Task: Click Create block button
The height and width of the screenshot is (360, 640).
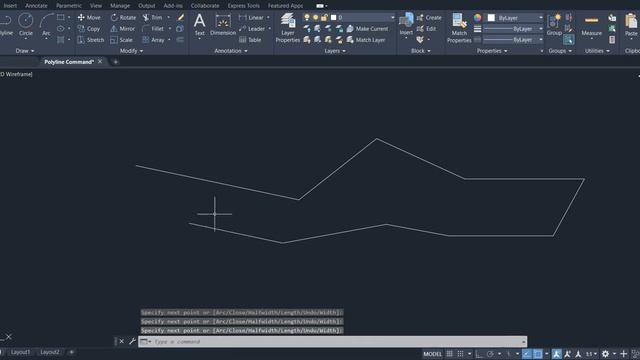Action: [x=429, y=18]
